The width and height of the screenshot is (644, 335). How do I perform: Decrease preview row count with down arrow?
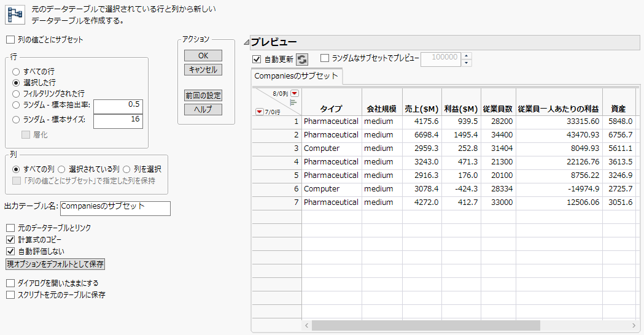coord(467,63)
